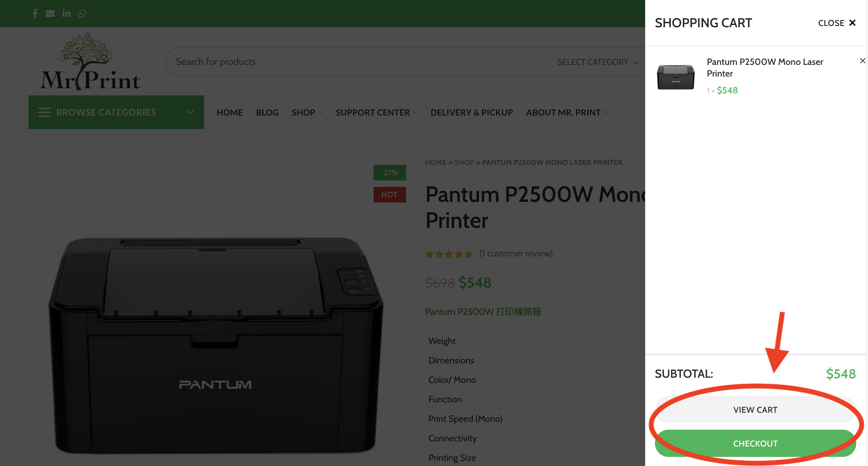Image resolution: width=868 pixels, height=466 pixels.
Task: Open the Facebook social icon
Action: (35, 14)
